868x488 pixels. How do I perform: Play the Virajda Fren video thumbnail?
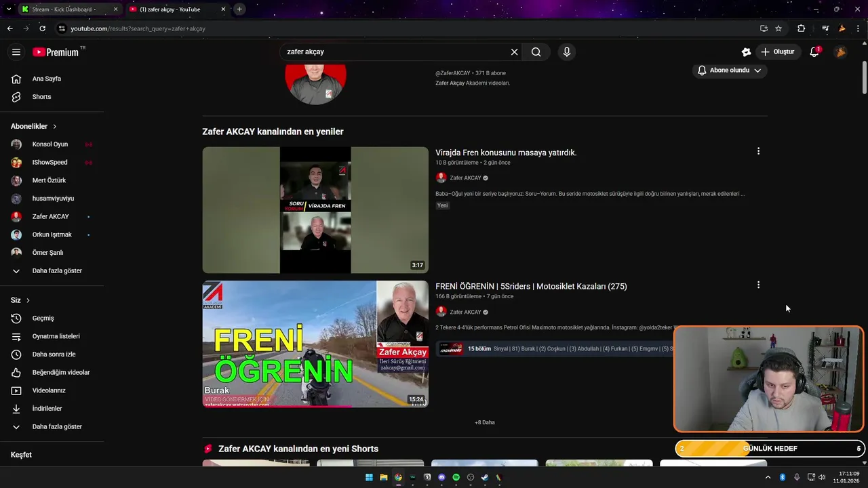(315, 210)
